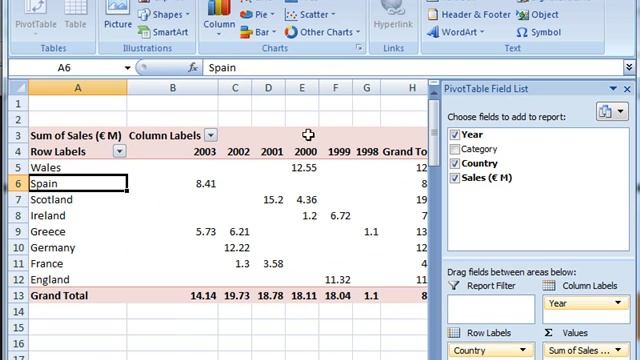Open the Column Labels filter dropdown
Screen dimensions: 640x360
(x=211, y=135)
